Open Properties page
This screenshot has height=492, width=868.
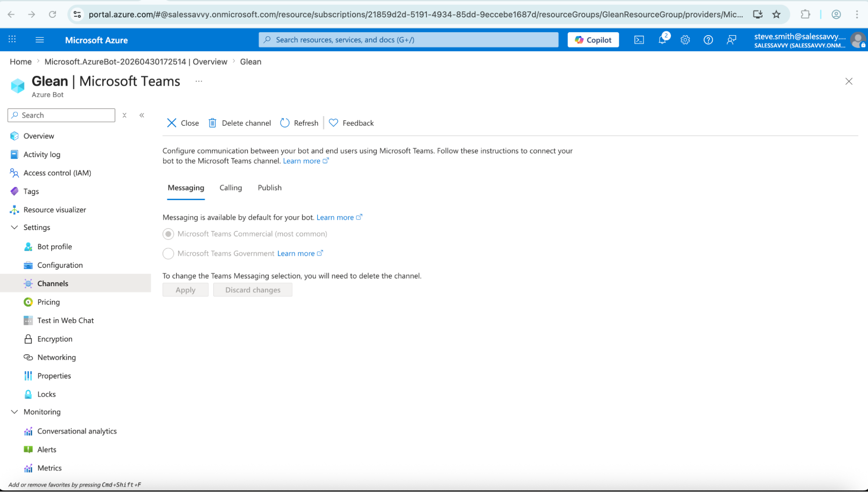pyautogui.click(x=54, y=376)
